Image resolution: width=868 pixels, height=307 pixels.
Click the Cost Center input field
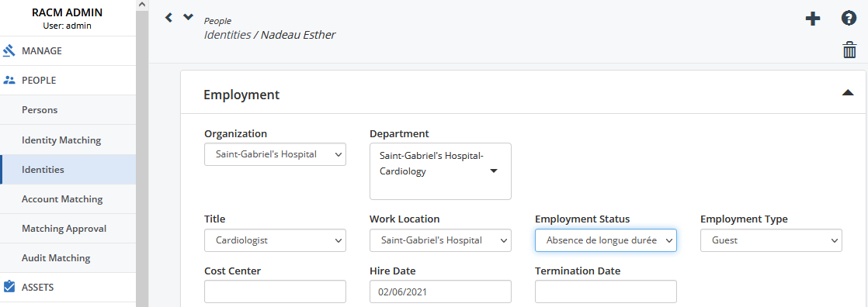(275, 291)
